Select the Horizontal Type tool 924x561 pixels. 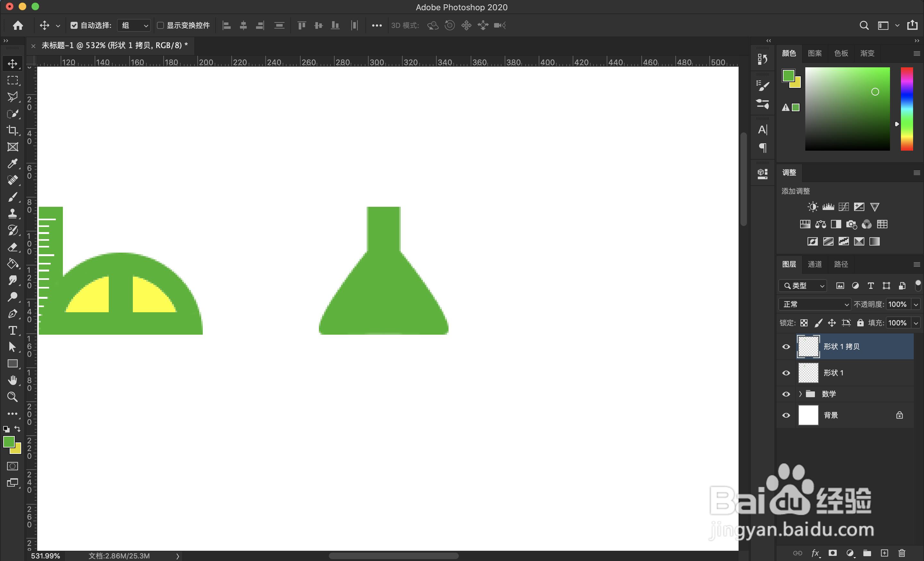tap(13, 331)
